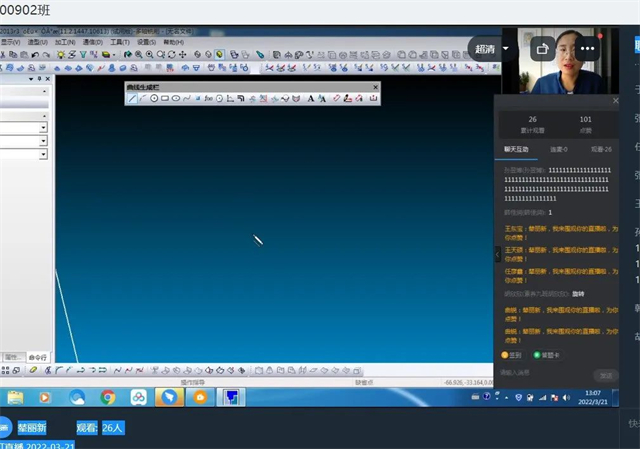Click the blue CAD app taskbar icon
The image size is (640, 449).
coord(231,397)
